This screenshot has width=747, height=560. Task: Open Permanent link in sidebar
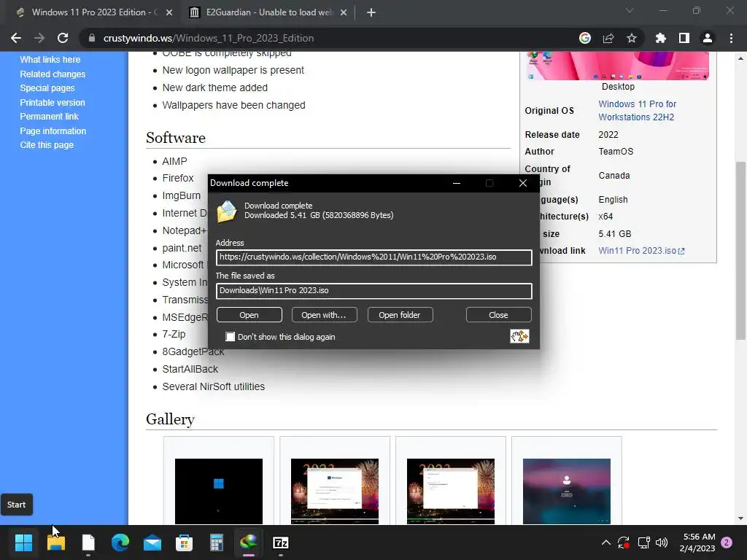pos(49,116)
